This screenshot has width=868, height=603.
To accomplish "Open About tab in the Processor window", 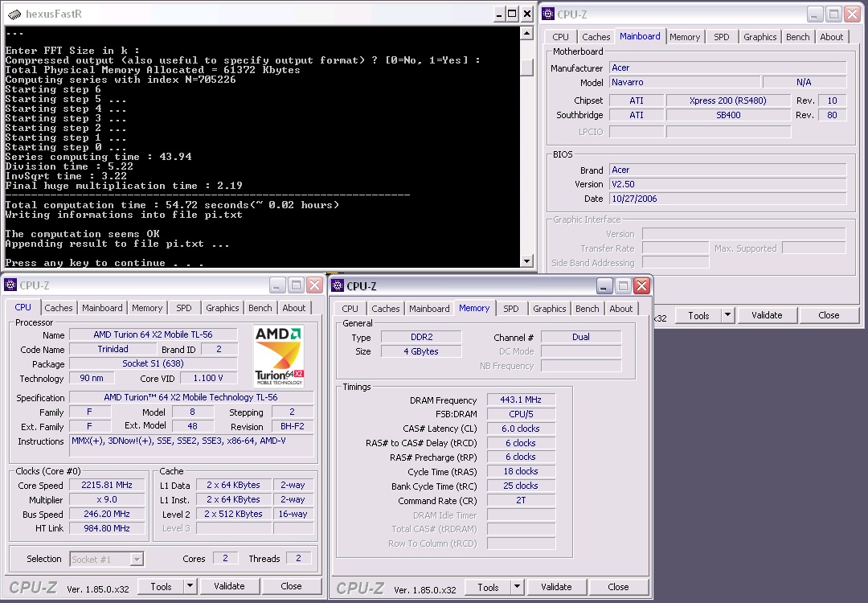I will pyautogui.click(x=294, y=308).
